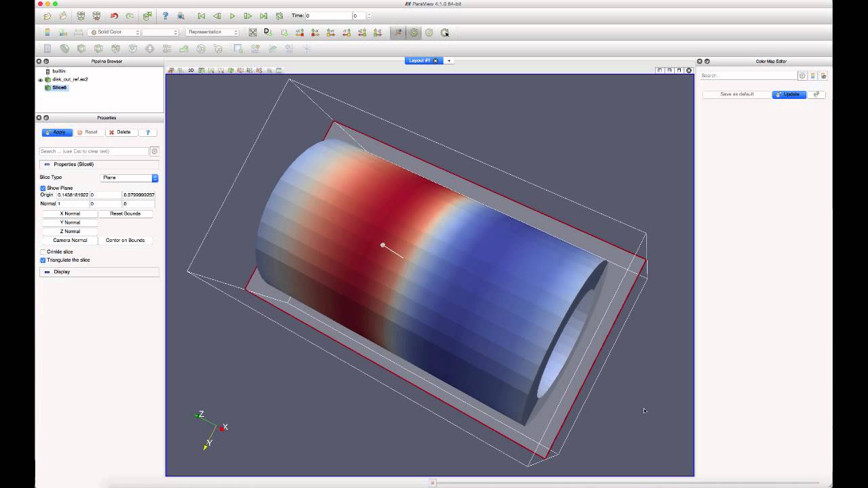Click the Apply button

pyautogui.click(x=57, y=132)
